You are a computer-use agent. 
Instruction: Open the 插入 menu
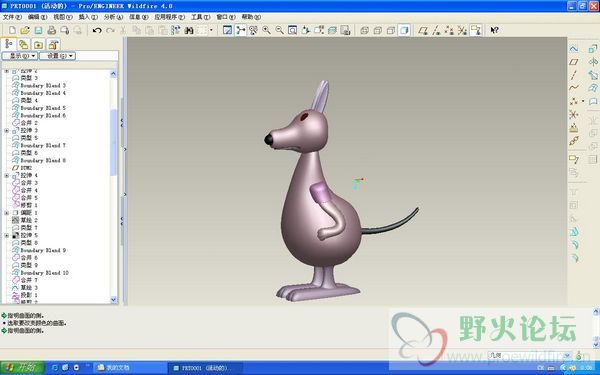[88, 17]
